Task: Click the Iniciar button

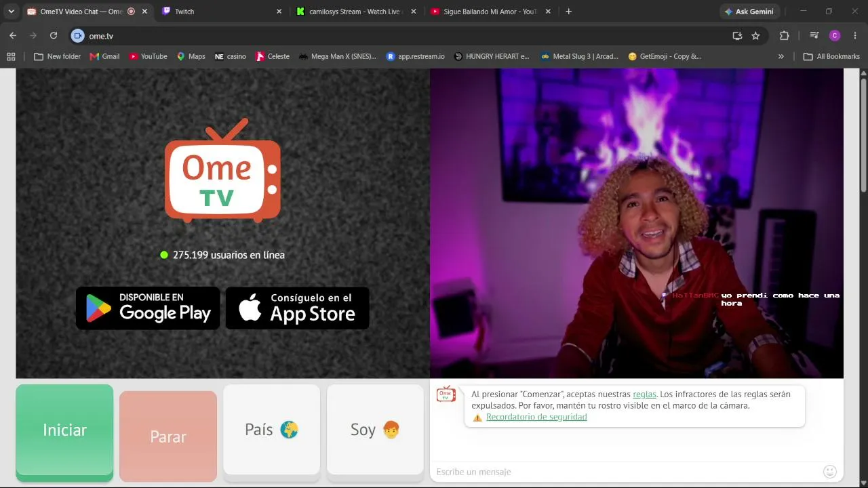Action: pos(64,432)
